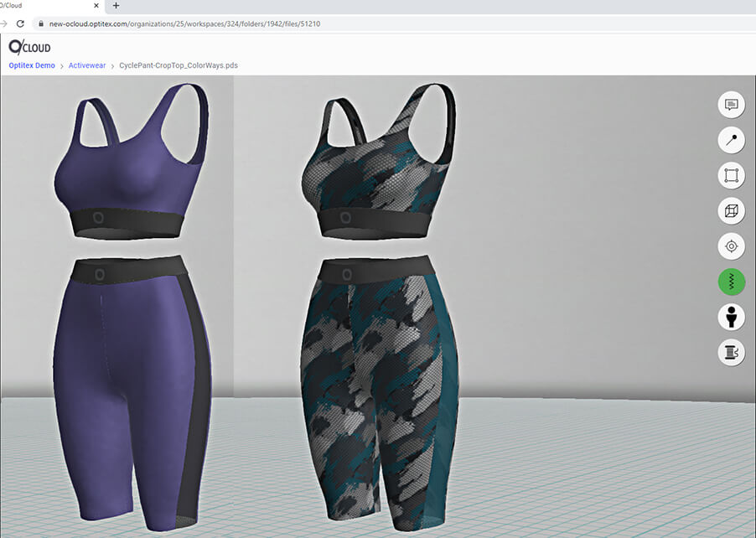Activate the bounding box selection tool
The image size is (756, 538).
coord(731,176)
